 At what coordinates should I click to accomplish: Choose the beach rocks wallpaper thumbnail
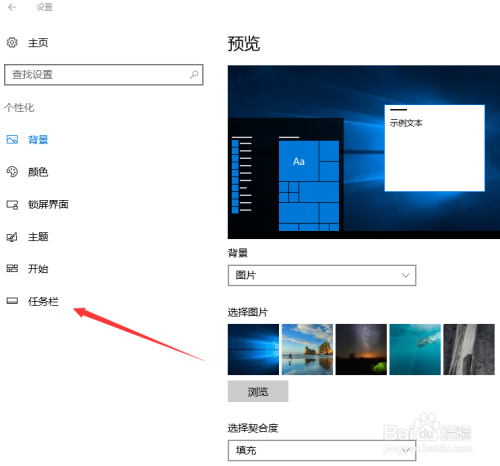click(307, 349)
